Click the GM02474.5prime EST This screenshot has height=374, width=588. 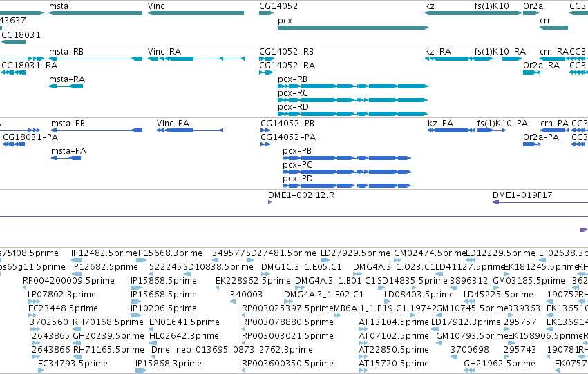[x=398, y=260]
